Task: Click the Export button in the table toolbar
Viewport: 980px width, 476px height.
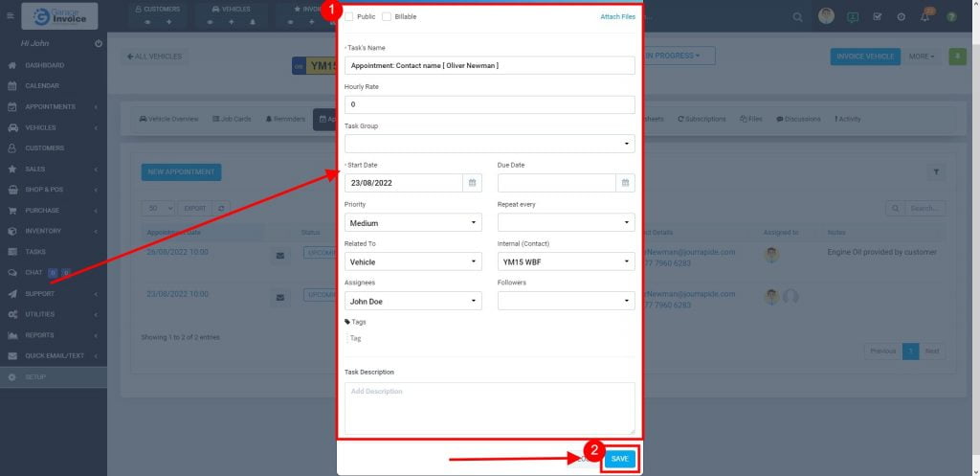Action: tap(195, 208)
